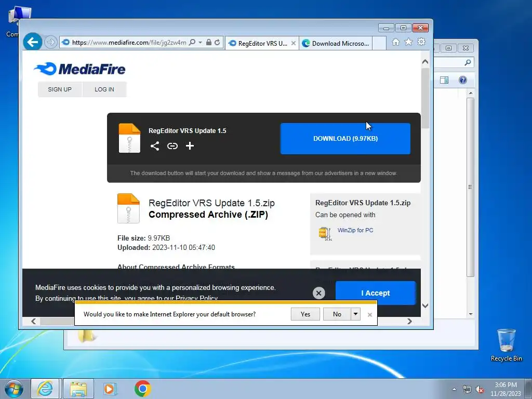Refresh the MediaFire page

[217, 43]
